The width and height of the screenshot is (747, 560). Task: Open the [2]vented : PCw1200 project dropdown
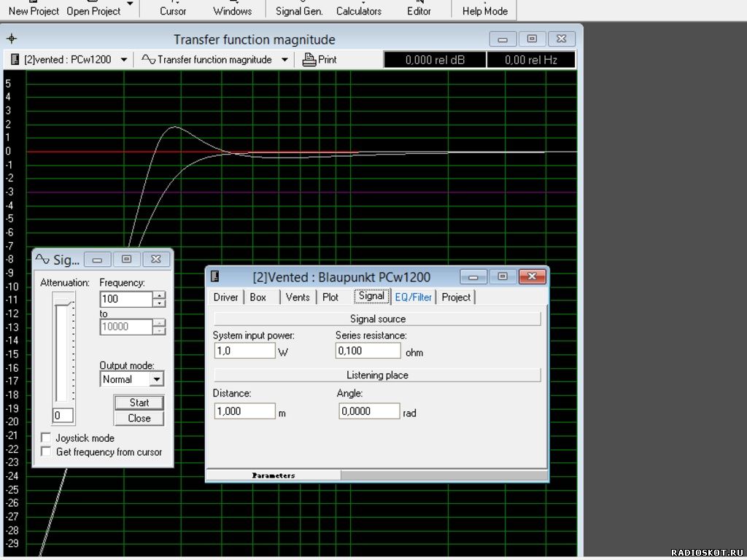point(124,60)
